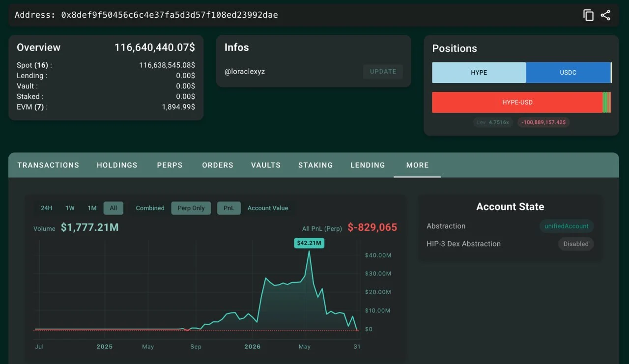Switch to the Holdings tab
The image size is (629, 364).
click(x=117, y=165)
